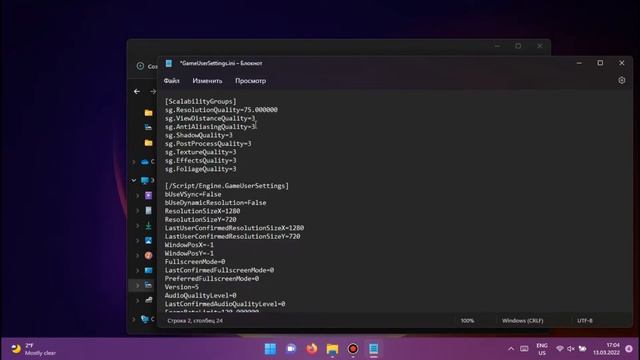The image size is (640, 360).
Task: Click the line sg.FoliageQuality=3
Action: click(x=200, y=169)
